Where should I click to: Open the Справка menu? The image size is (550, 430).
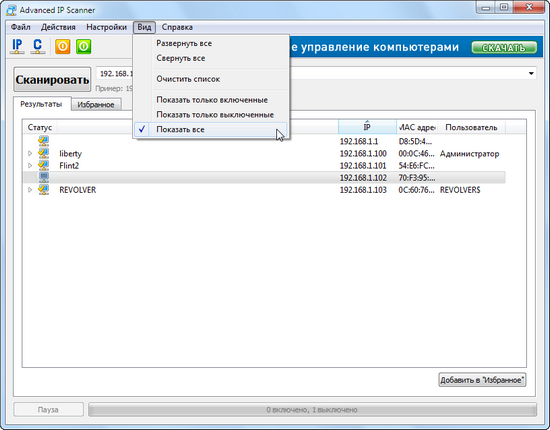(177, 27)
